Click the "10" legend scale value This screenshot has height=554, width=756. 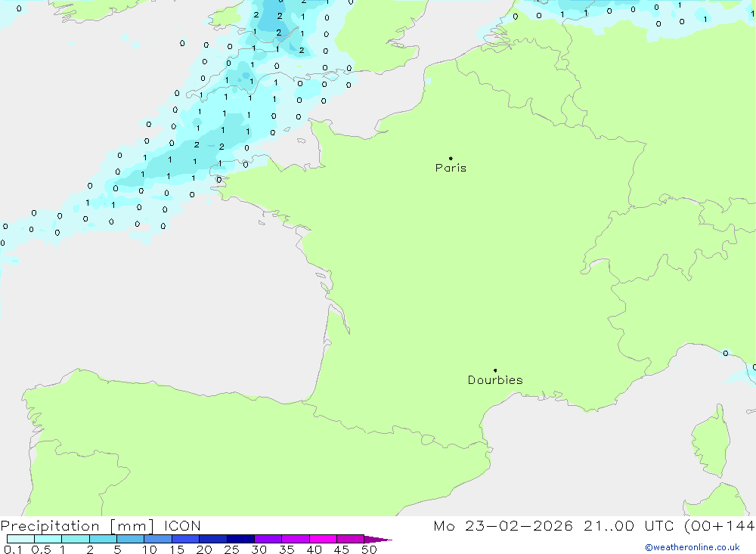pos(150,549)
